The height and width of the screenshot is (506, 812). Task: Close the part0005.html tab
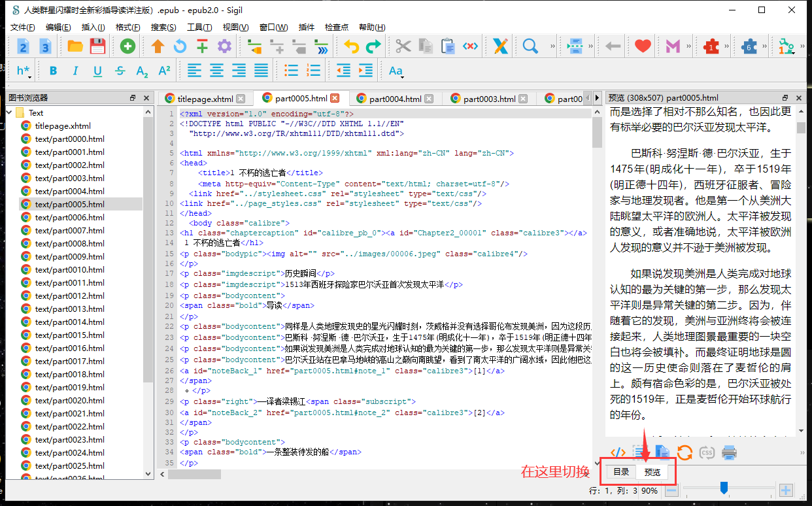pyautogui.click(x=335, y=98)
